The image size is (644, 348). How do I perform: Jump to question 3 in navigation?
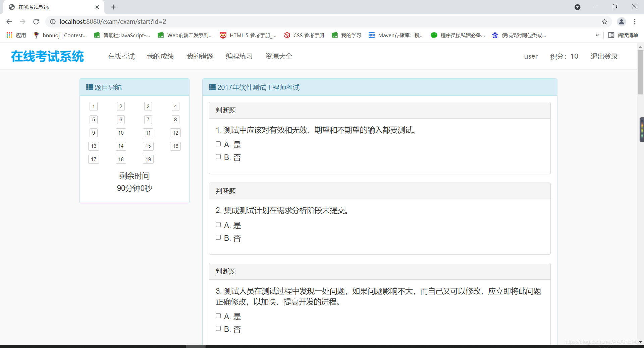coord(148,107)
